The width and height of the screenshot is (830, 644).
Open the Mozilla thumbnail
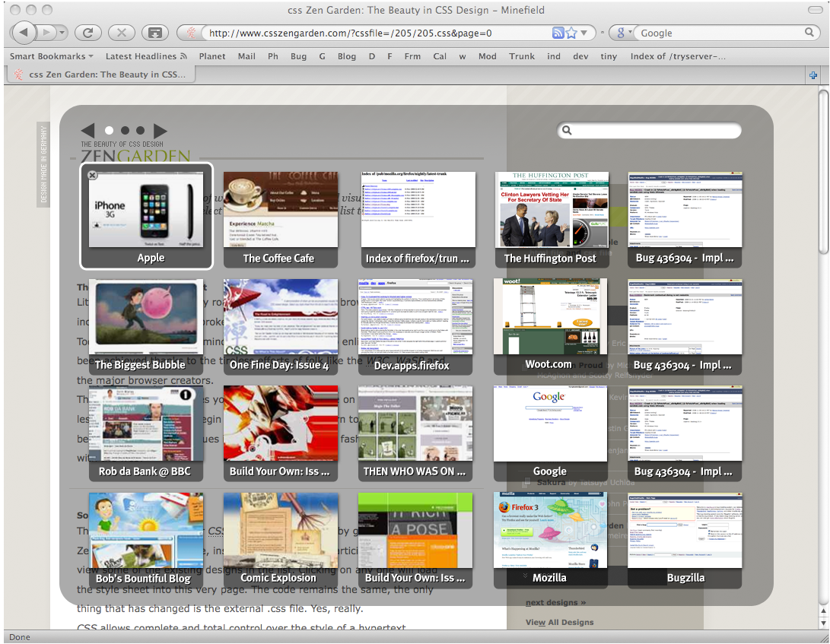(x=551, y=540)
